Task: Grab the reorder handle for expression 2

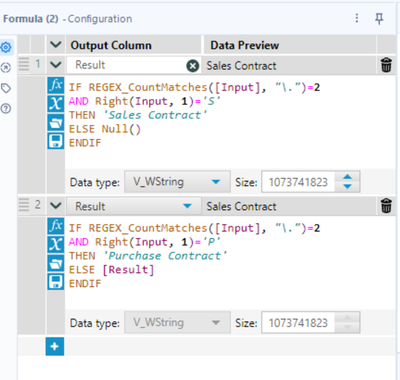Action: coord(24,204)
